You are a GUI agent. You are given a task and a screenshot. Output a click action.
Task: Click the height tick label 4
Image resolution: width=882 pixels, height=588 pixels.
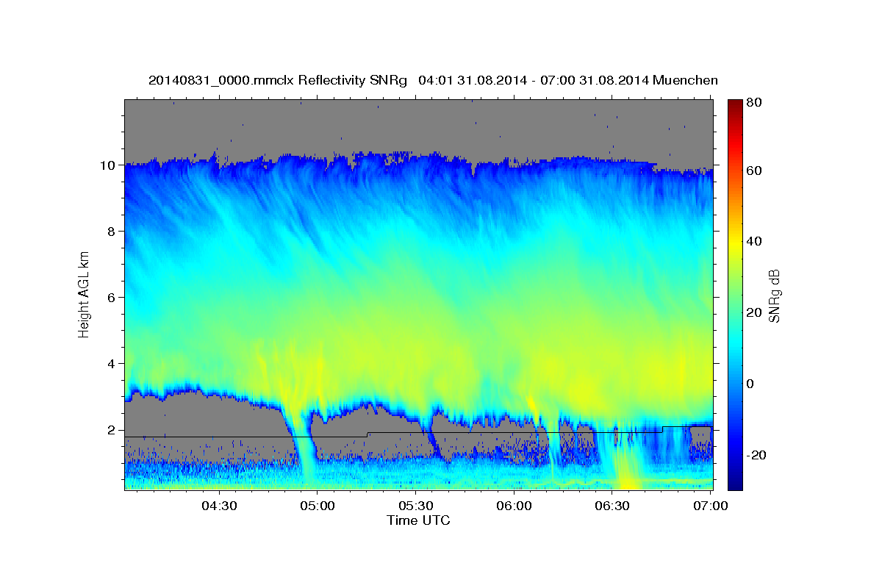[x=112, y=364]
